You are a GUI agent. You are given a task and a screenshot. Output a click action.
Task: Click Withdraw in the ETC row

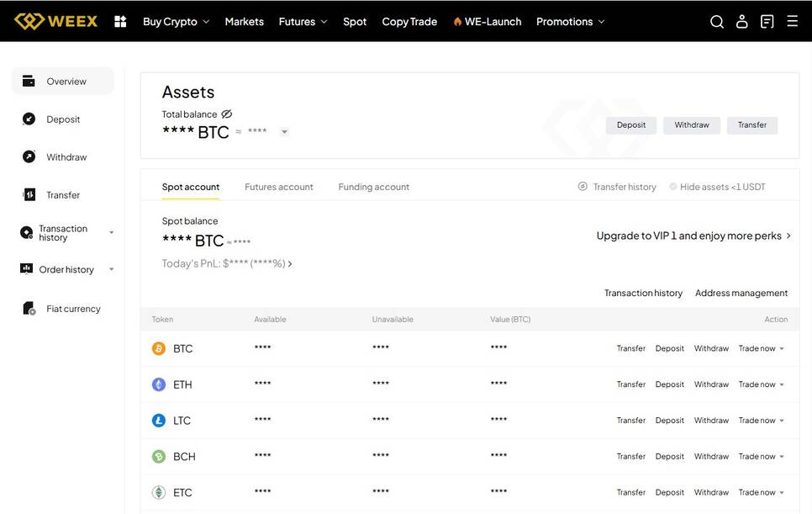[711, 492]
